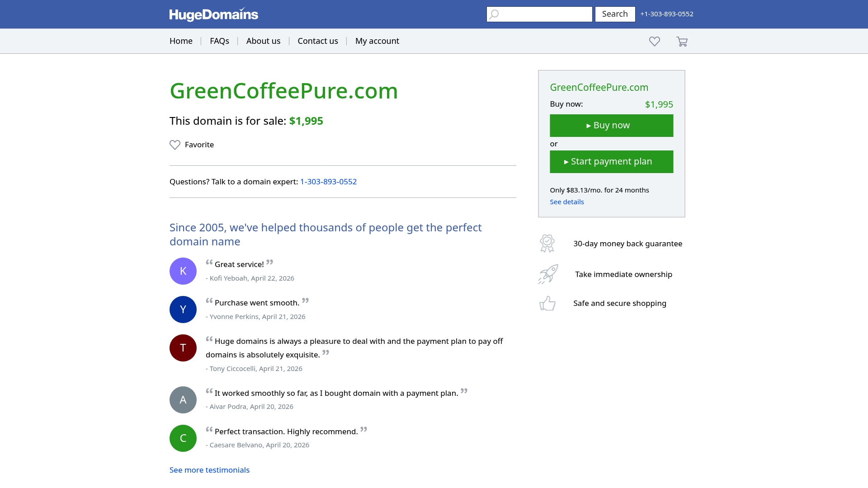
Task: Click Aivar Podra's A avatar
Action: (x=183, y=400)
